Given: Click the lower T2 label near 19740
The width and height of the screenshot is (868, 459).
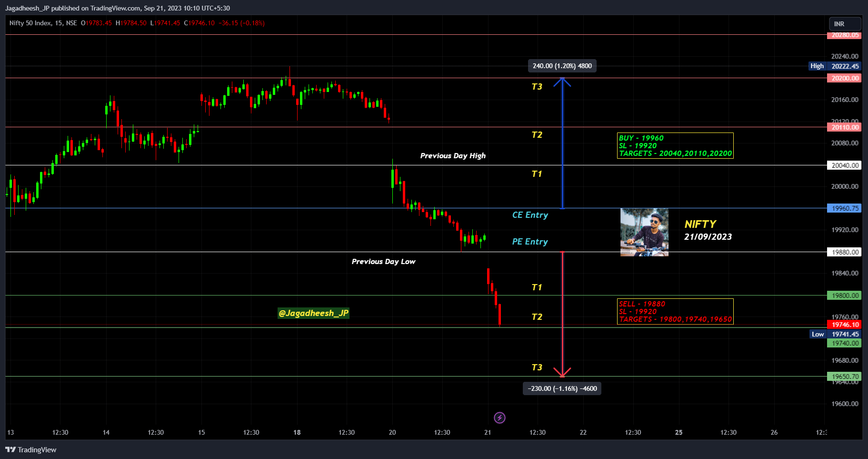Looking at the screenshot, I should [537, 317].
